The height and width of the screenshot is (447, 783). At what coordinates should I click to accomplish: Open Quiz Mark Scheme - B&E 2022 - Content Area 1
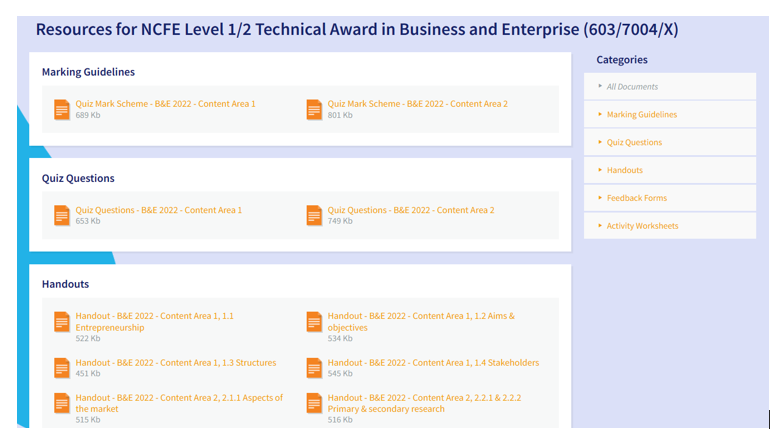(x=165, y=104)
